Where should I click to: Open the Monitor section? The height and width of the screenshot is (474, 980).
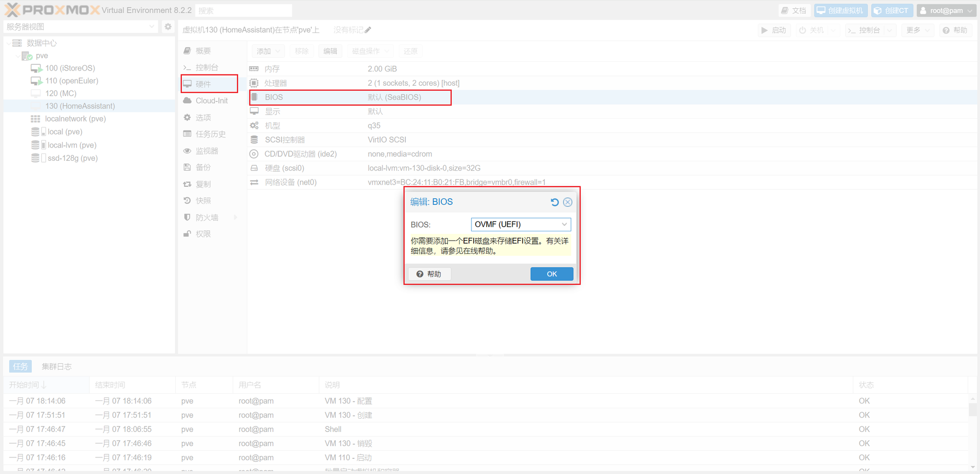[206, 150]
